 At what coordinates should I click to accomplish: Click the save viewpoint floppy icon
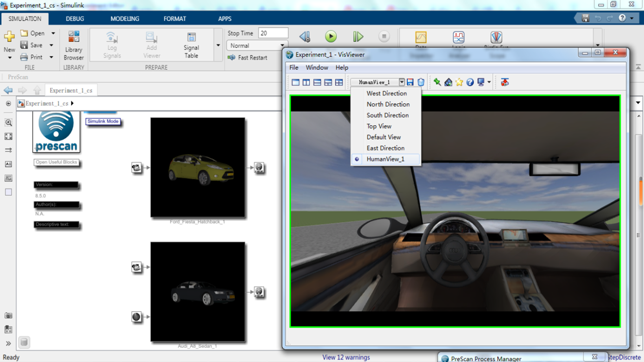coord(410,82)
